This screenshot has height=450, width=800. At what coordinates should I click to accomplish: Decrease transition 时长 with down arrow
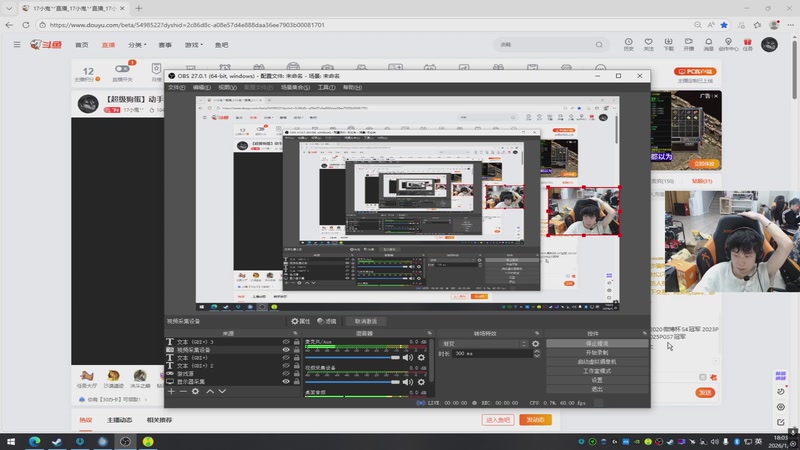pyautogui.click(x=536, y=356)
